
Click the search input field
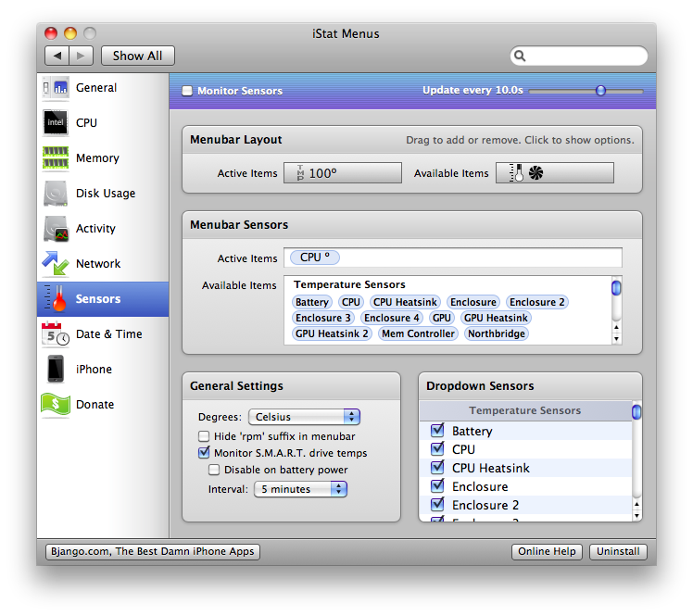point(579,56)
